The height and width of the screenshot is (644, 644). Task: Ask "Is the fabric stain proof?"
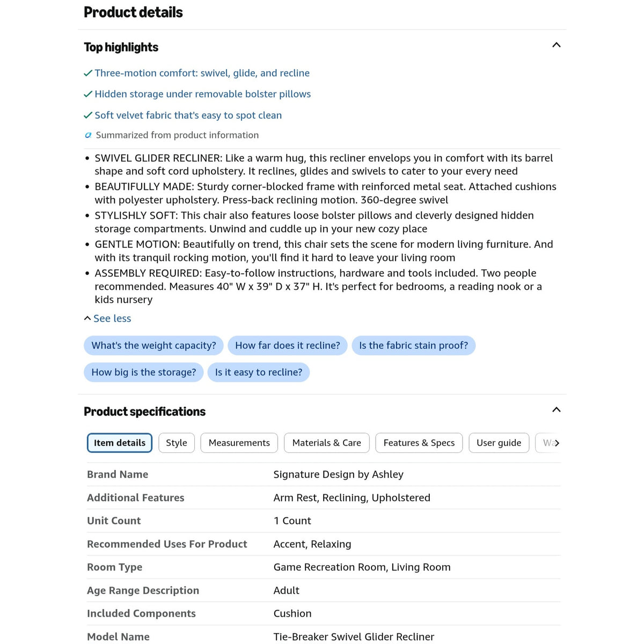coord(414,346)
